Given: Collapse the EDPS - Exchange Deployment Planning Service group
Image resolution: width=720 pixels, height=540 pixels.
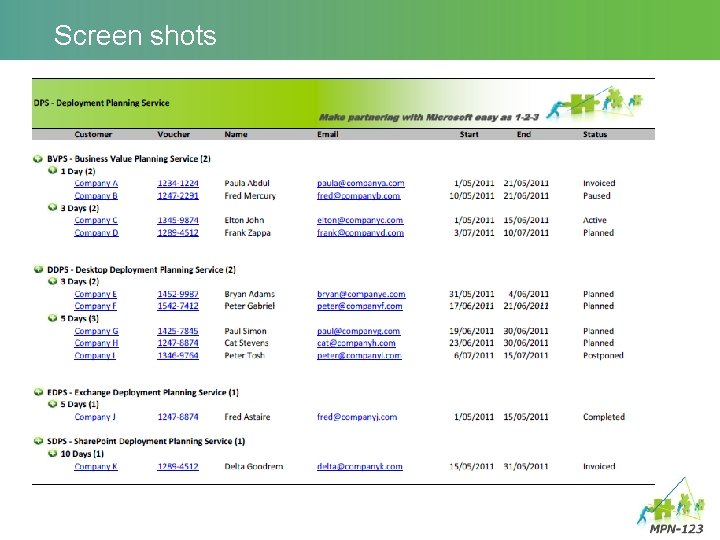Looking at the screenshot, I should (x=38, y=392).
